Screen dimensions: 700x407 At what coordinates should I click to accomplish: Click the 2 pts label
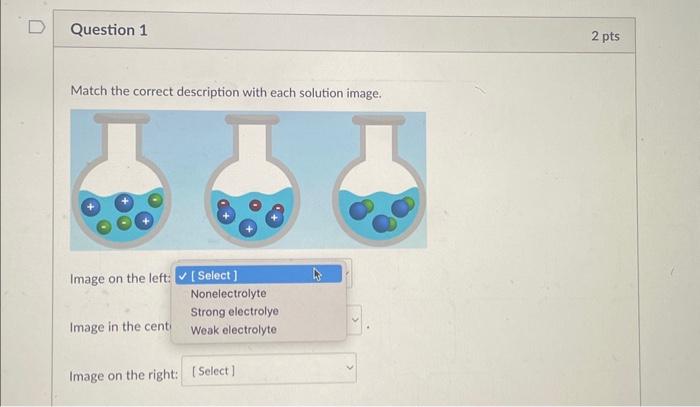coord(605,36)
